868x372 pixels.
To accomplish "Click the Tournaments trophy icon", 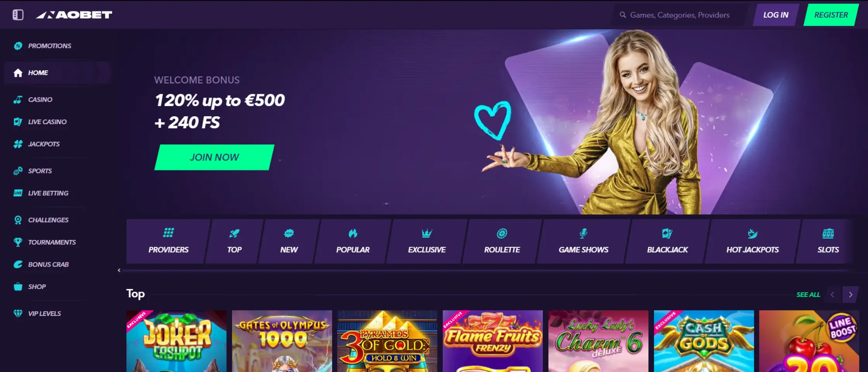I will coord(18,242).
